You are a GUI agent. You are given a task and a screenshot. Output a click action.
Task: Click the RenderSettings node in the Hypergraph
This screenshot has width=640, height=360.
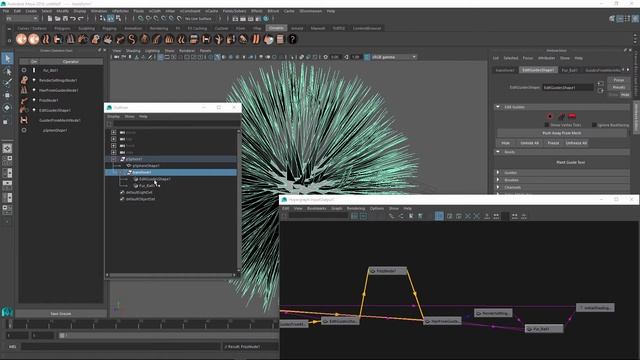[493, 313]
